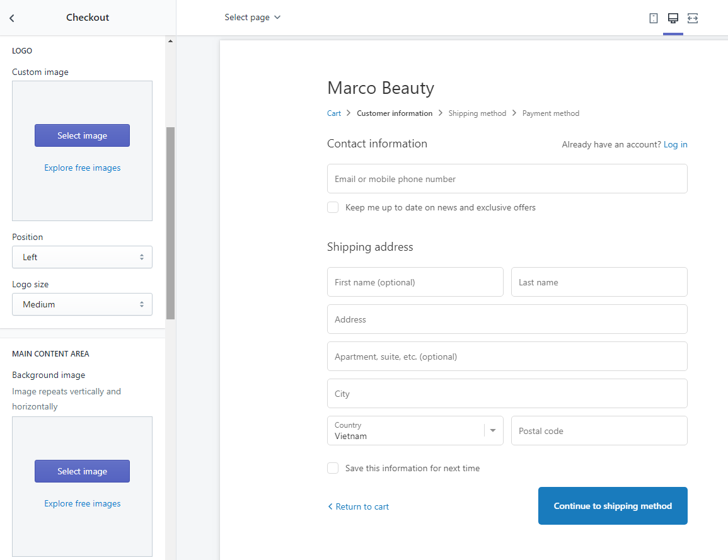Viewport: 728px width, 560px height.
Task: Click Select image for background image
Action: 82,471
